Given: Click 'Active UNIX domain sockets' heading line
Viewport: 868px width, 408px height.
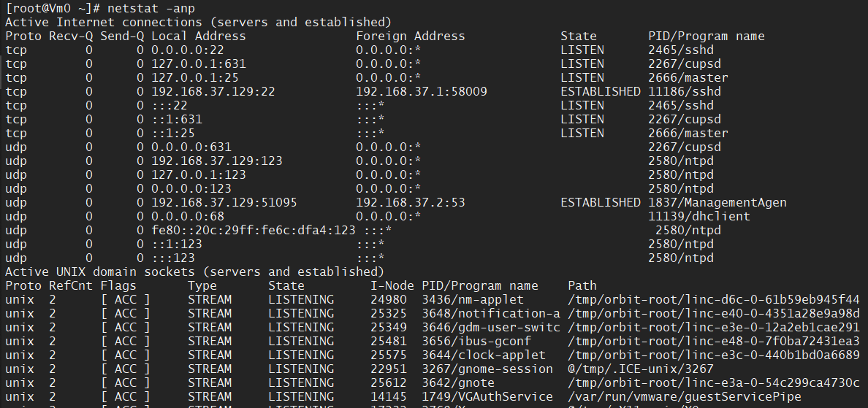Looking at the screenshot, I should (x=194, y=272).
